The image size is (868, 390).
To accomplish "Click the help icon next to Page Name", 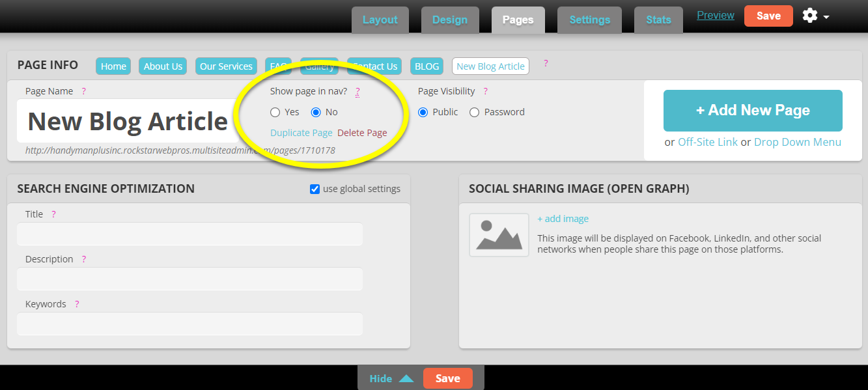I will [84, 91].
